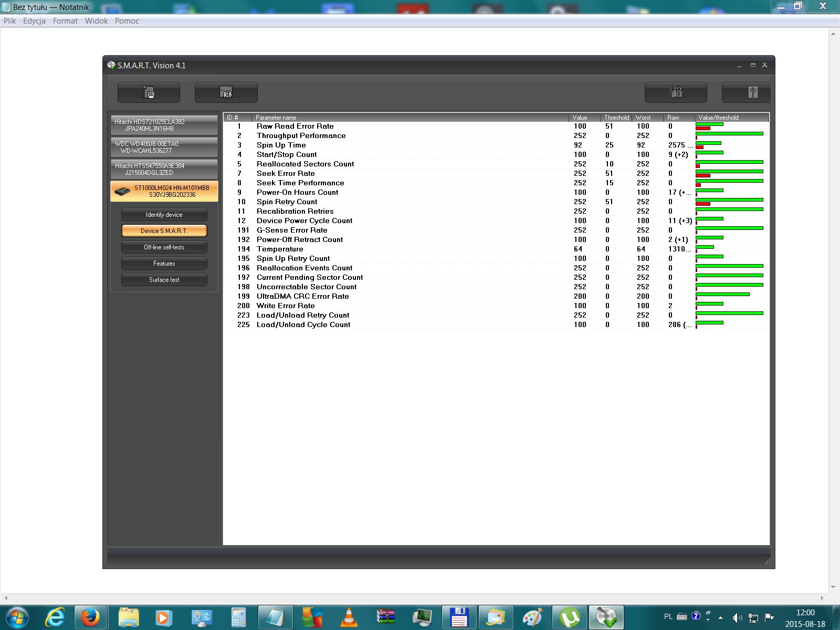Open Off-line self-tests
The height and width of the screenshot is (630, 840).
tap(164, 247)
